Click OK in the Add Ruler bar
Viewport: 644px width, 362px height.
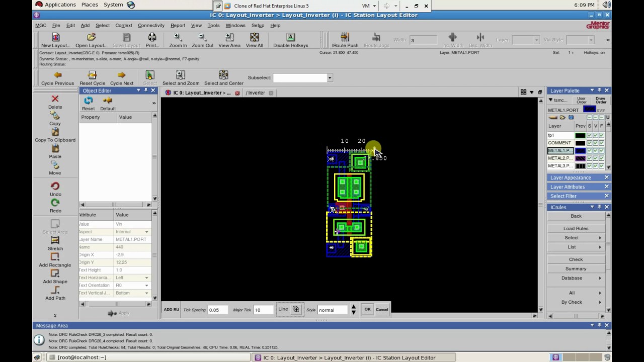click(367, 309)
